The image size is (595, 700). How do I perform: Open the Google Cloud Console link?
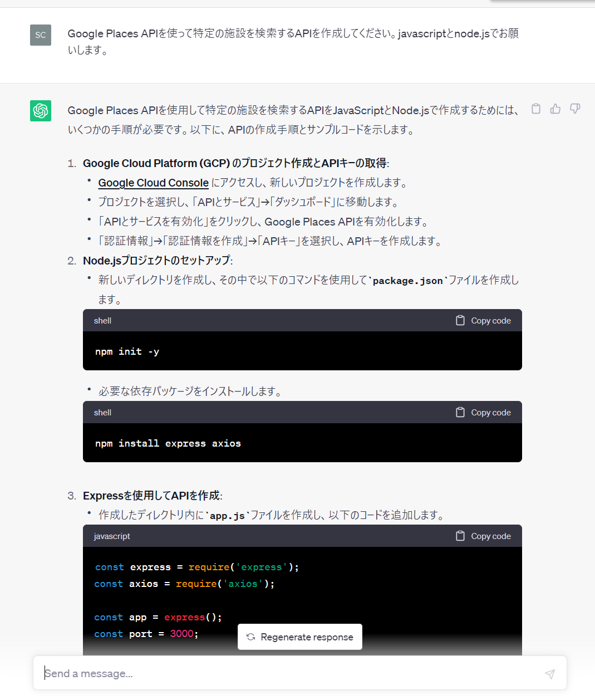[x=154, y=183]
